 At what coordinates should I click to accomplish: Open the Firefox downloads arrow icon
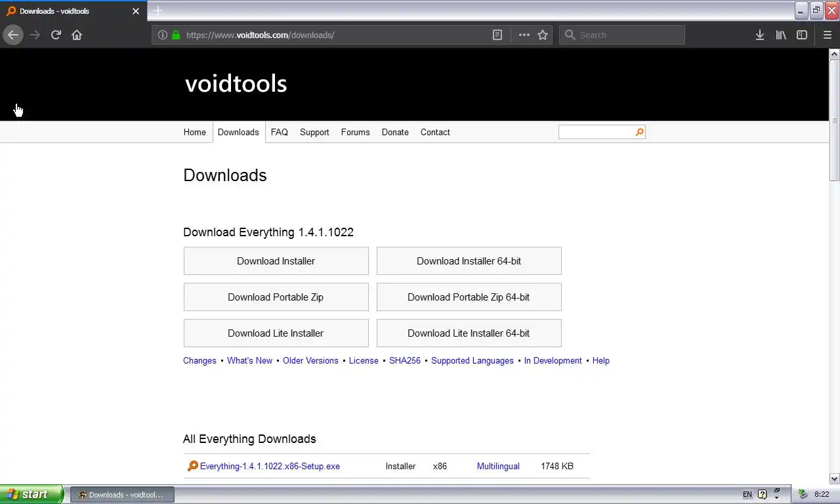click(x=760, y=35)
